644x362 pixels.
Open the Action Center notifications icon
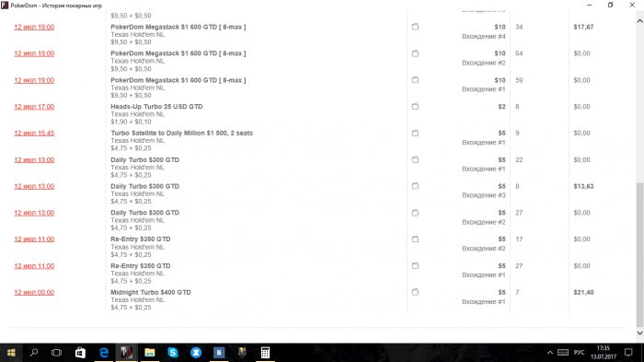[x=628, y=353]
